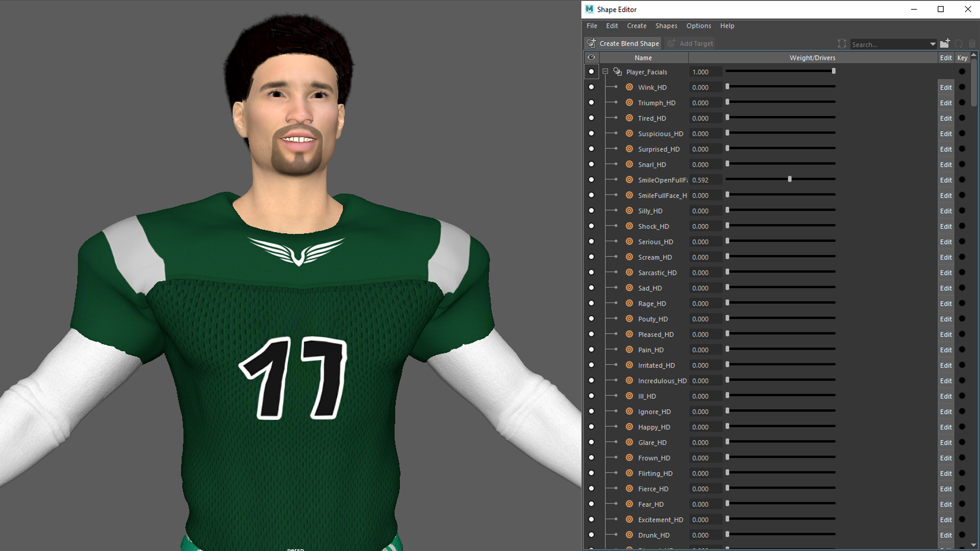
Task: Click the Sad_HD target shape icon
Action: coord(629,288)
